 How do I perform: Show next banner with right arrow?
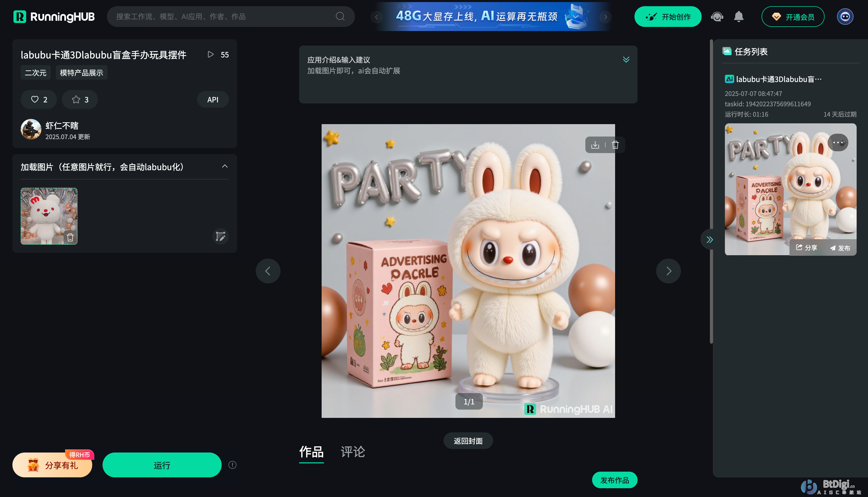pos(606,17)
